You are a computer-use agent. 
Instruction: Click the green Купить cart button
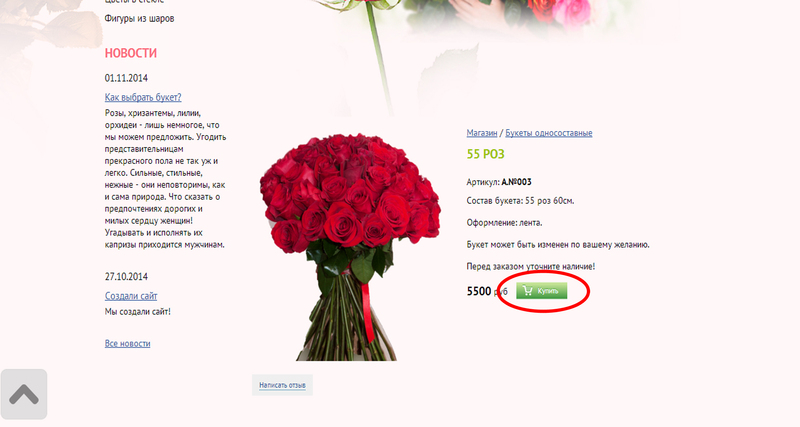(541, 291)
